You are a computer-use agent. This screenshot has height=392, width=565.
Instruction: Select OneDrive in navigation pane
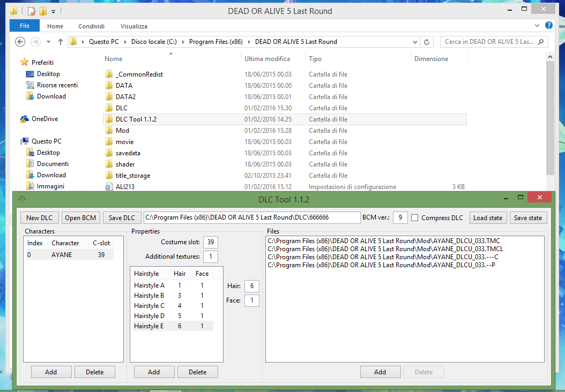coord(44,119)
